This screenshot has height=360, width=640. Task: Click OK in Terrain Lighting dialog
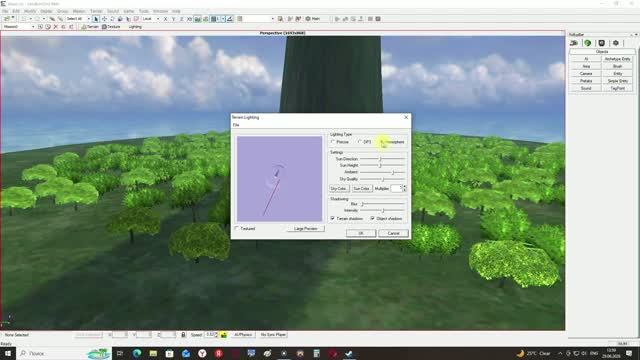click(x=361, y=233)
